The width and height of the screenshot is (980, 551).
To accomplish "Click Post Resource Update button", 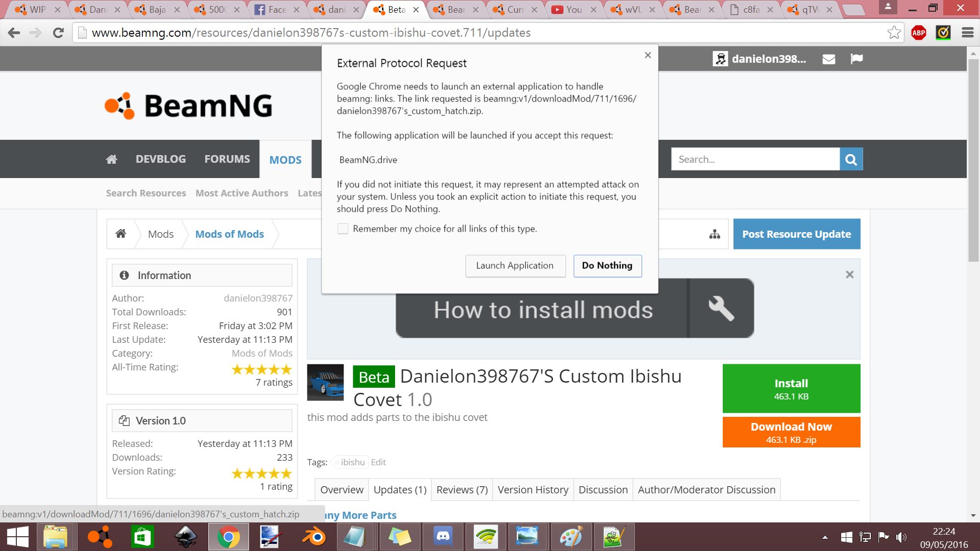I will click(x=796, y=234).
